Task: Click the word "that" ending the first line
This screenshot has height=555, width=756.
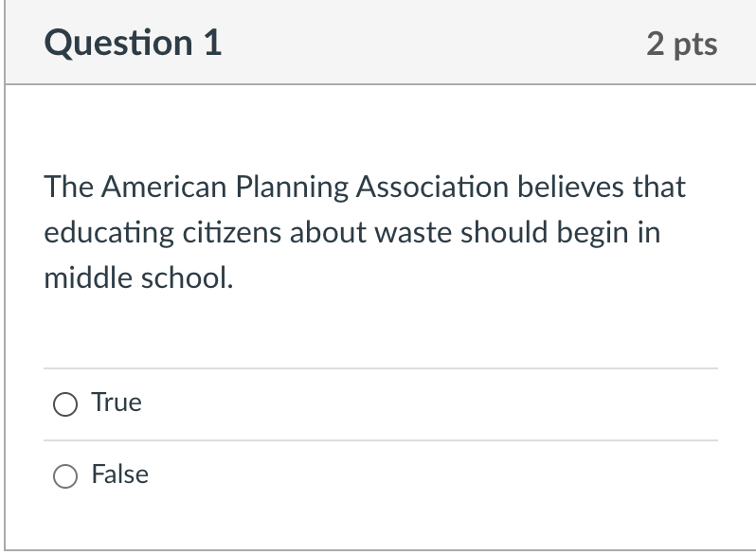Action: 658,188
